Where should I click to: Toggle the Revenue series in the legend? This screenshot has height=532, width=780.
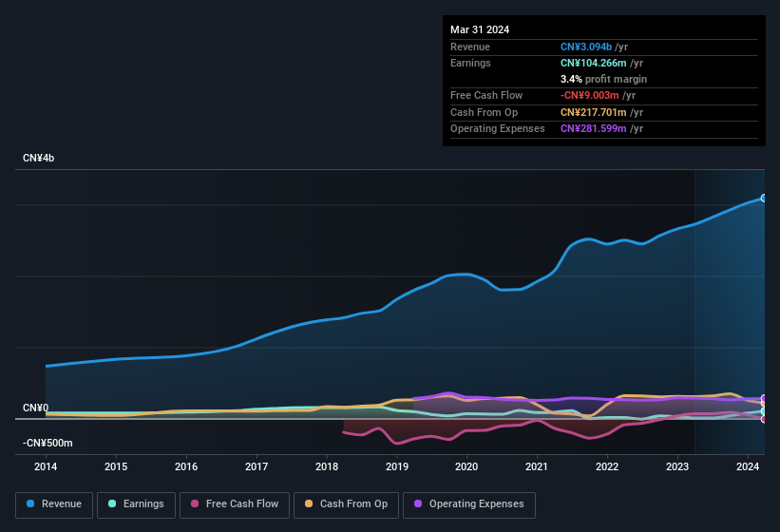54,503
